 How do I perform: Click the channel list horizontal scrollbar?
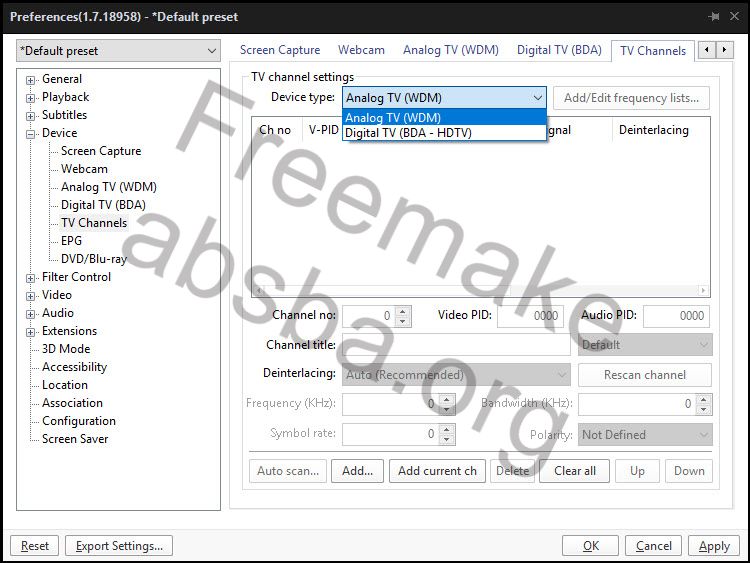click(x=481, y=290)
